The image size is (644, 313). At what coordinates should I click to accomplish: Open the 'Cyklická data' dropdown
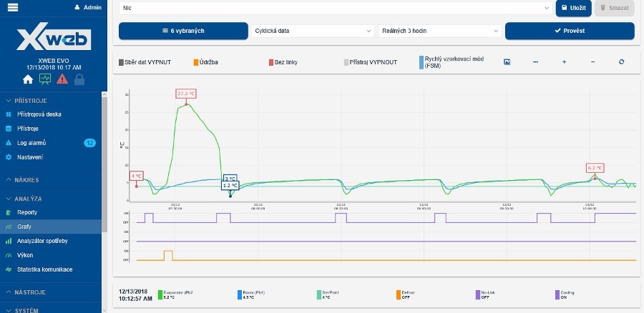click(x=313, y=31)
